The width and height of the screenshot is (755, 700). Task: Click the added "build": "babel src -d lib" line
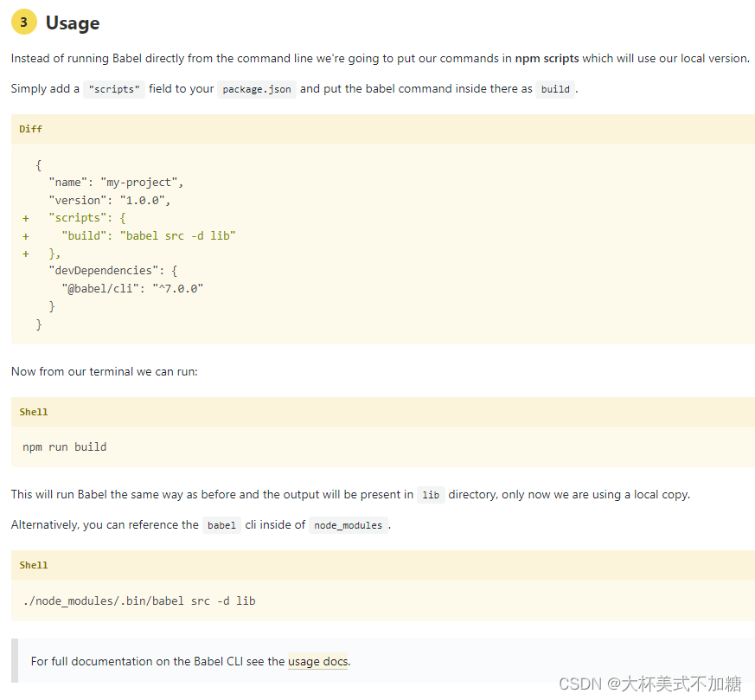(148, 235)
